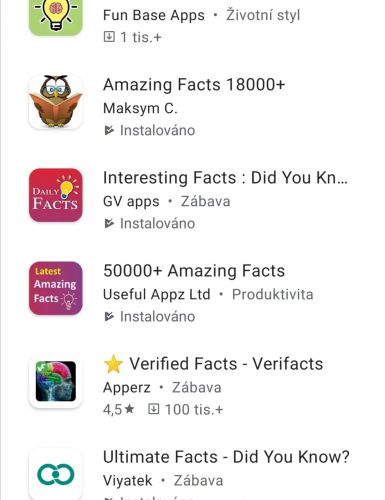The image size is (385, 500).
Task: Click the download icon next to 1 tis.+
Action: (x=109, y=37)
